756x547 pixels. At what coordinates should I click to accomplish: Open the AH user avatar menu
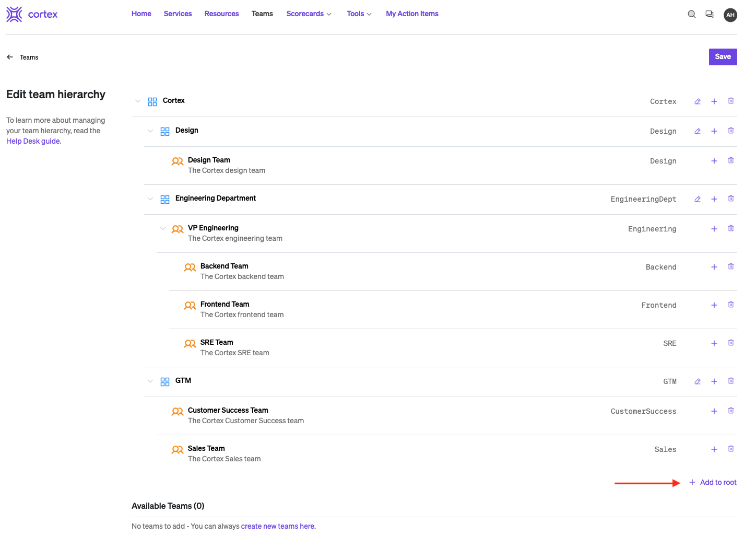click(x=730, y=15)
